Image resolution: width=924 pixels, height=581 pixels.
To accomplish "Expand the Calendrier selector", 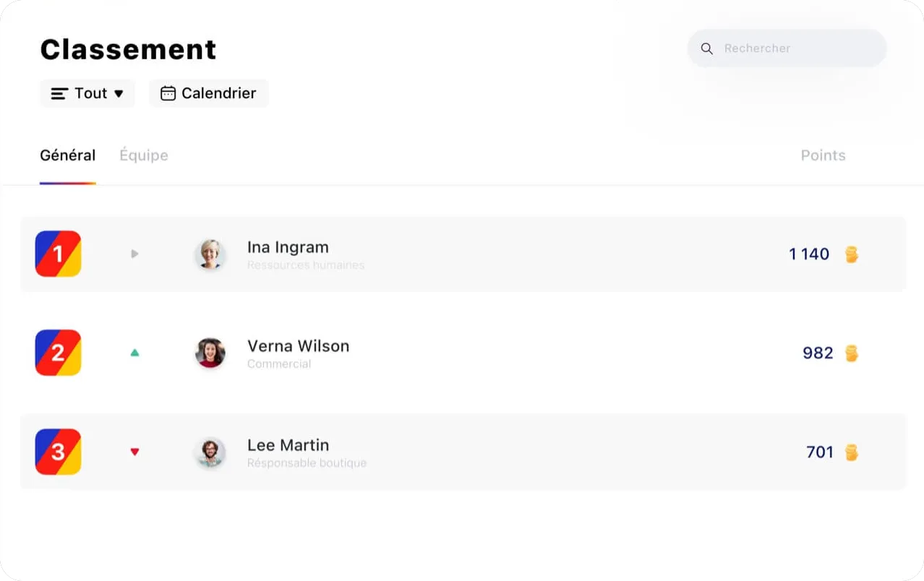I will coord(208,92).
